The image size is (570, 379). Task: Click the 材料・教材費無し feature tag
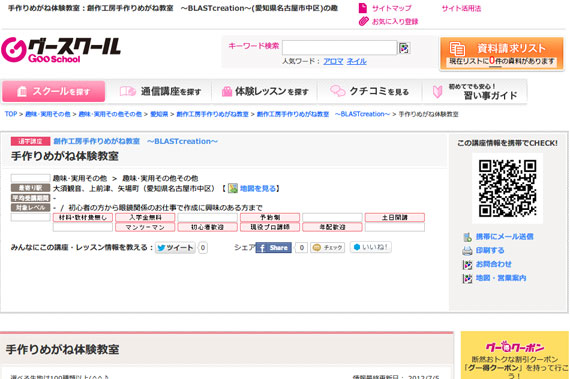[83, 218]
